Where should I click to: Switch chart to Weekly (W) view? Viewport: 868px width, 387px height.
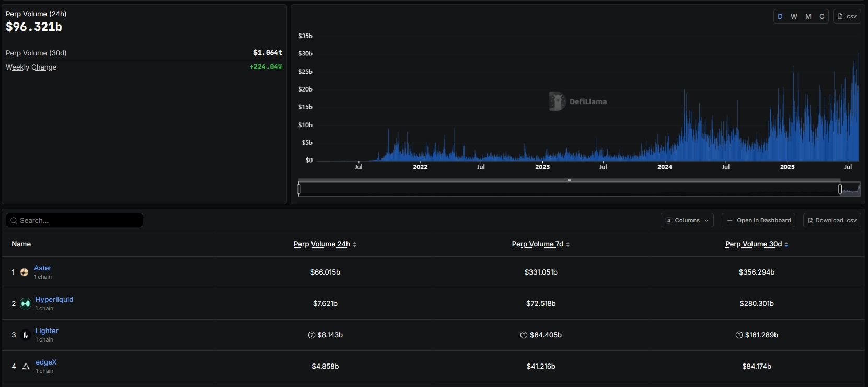click(x=794, y=16)
